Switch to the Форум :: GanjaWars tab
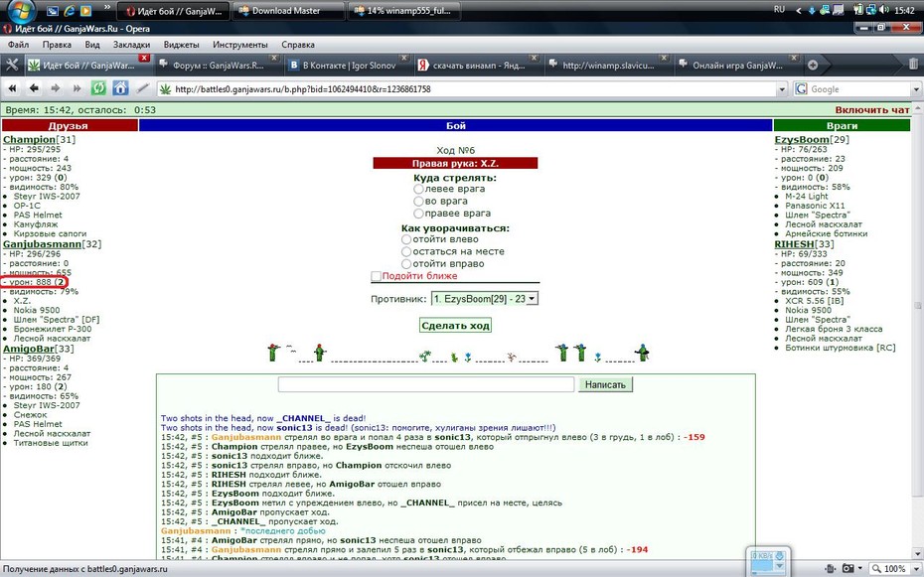The height and width of the screenshot is (577, 924). tap(218, 66)
